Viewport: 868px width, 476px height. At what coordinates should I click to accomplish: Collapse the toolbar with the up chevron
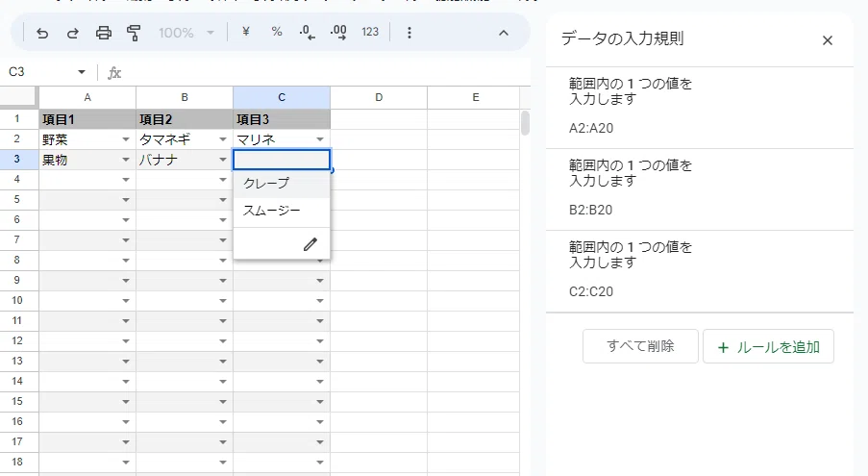pyautogui.click(x=503, y=34)
